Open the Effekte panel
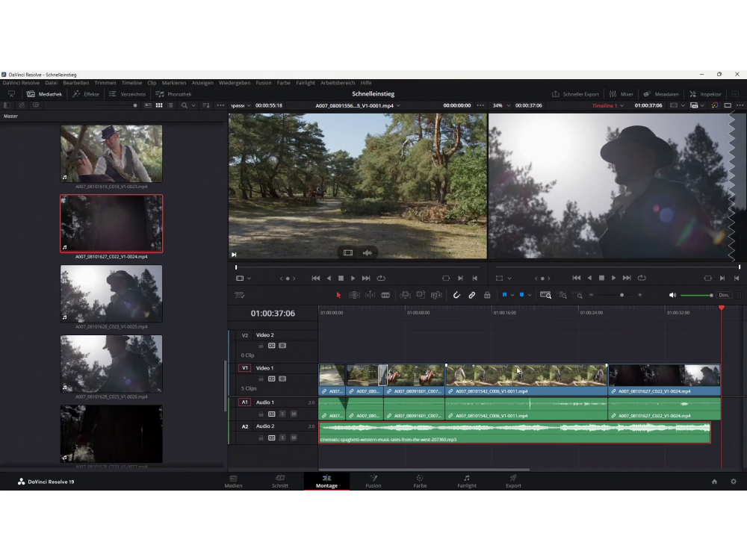This screenshot has width=747, height=560. click(86, 94)
